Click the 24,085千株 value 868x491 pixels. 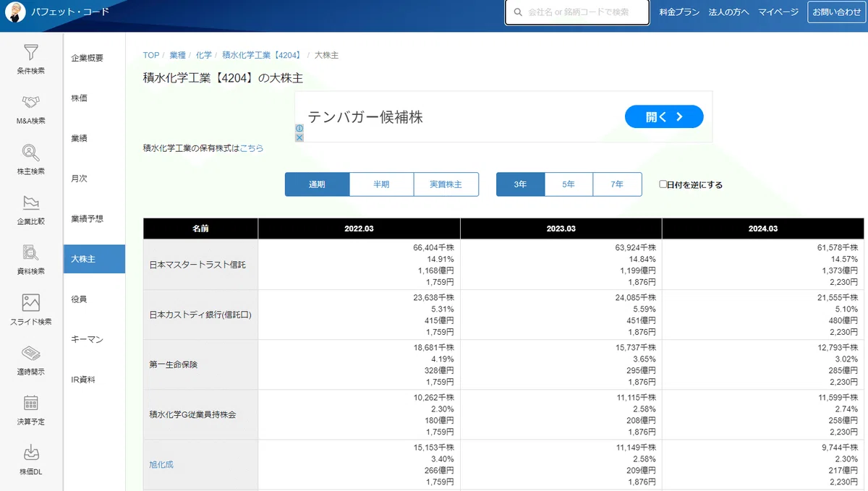pyautogui.click(x=636, y=297)
